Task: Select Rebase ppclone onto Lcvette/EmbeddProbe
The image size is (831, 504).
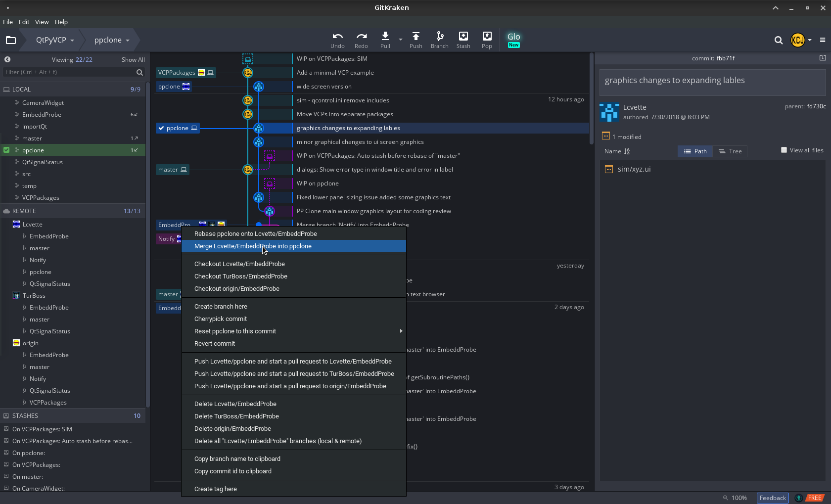Action: pyautogui.click(x=294, y=234)
